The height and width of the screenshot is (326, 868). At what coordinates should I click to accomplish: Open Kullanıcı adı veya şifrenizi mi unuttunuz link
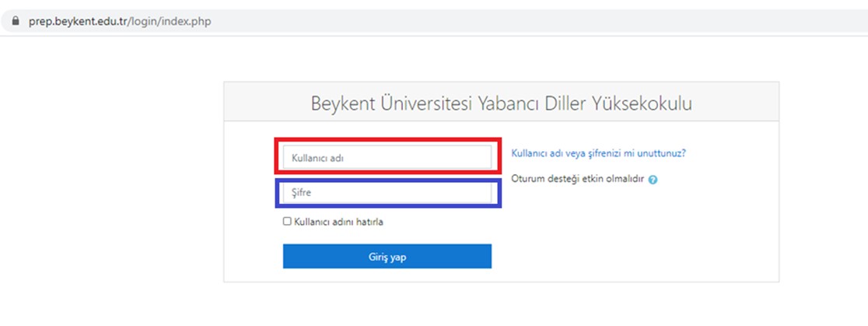(x=598, y=153)
